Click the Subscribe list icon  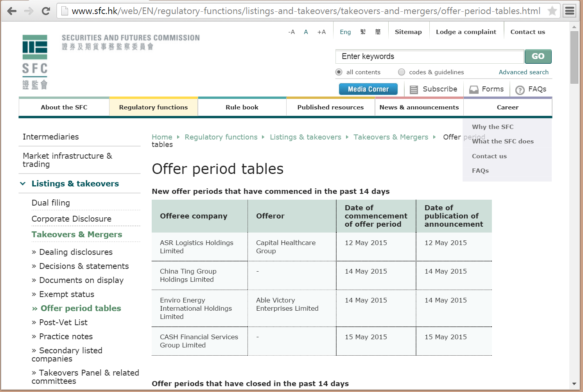414,89
